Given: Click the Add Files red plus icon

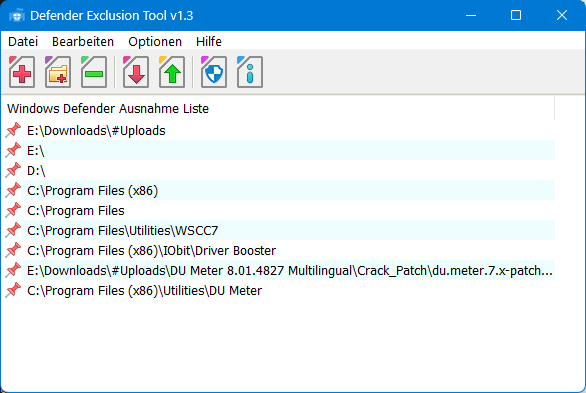Looking at the screenshot, I should [22, 72].
